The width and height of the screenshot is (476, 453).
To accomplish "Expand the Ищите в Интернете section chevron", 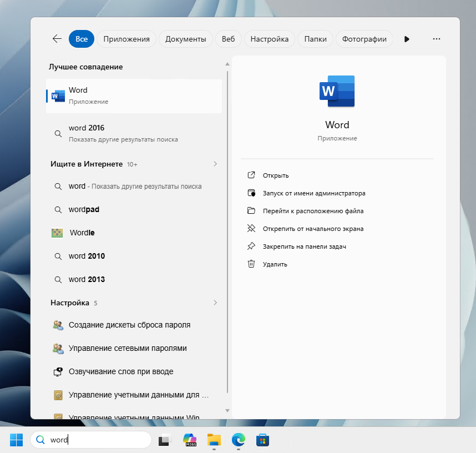I will pos(215,164).
